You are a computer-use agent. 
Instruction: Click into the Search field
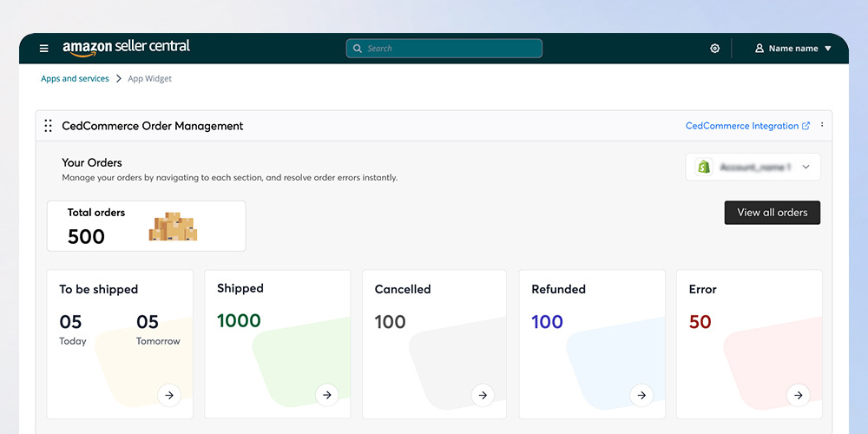tap(444, 48)
